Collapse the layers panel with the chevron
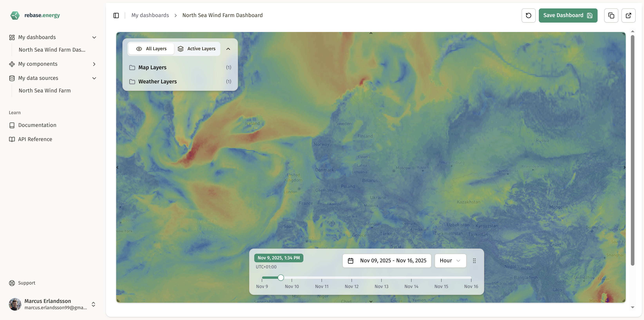Screen dimensions: 644x320 (228, 49)
